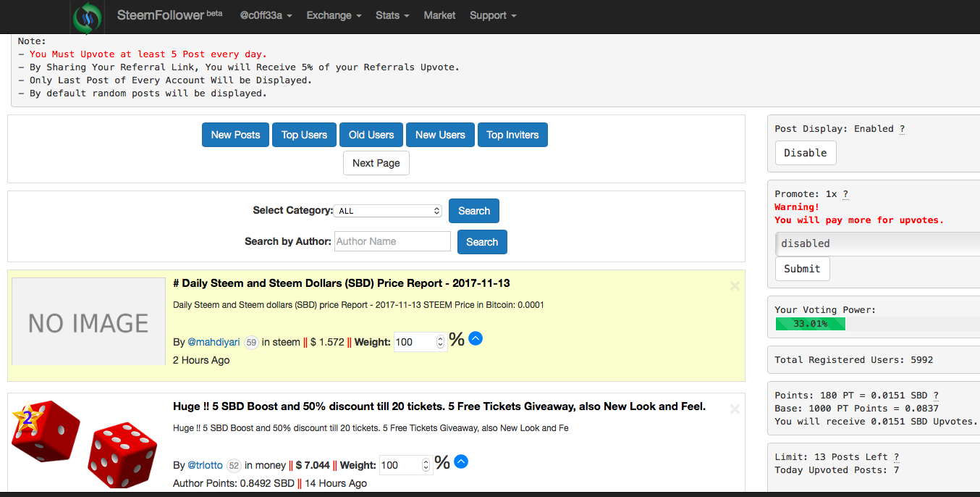Viewport: 980px width, 497px height.
Task: Upvote the trlotto 5 SBD Boost post
Action: 461,461
